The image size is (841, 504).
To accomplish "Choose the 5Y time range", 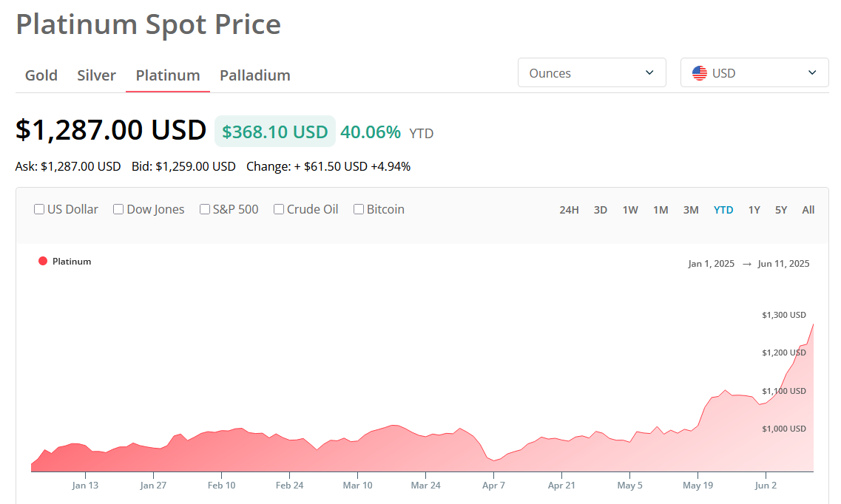I will pyautogui.click(x=781, y=210).
